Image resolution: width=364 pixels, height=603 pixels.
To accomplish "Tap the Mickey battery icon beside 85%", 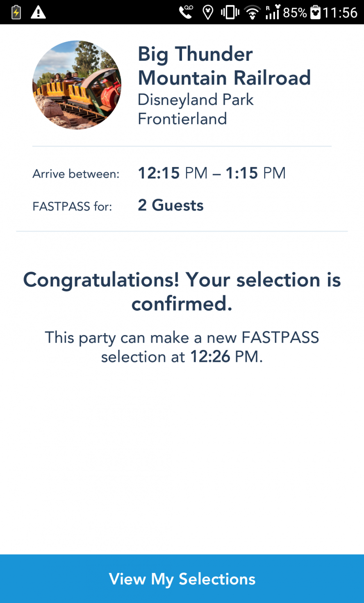I will click(x=315, y=12).
